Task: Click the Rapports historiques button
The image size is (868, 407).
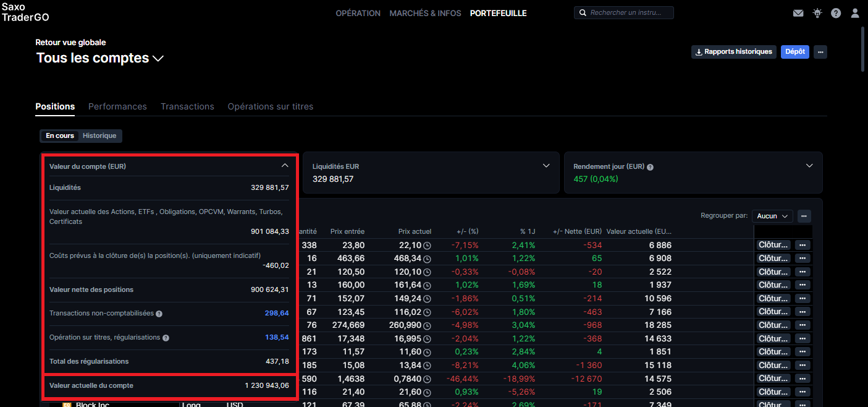Action: 733,52
